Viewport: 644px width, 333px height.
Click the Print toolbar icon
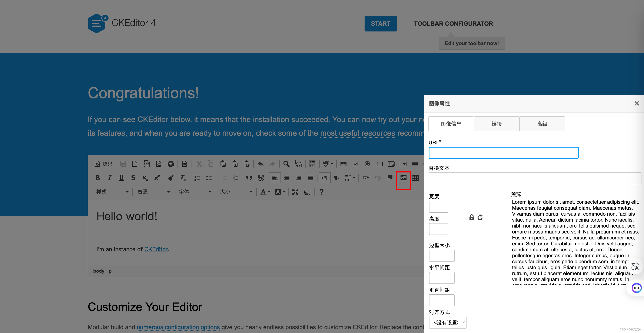point(170,164)
